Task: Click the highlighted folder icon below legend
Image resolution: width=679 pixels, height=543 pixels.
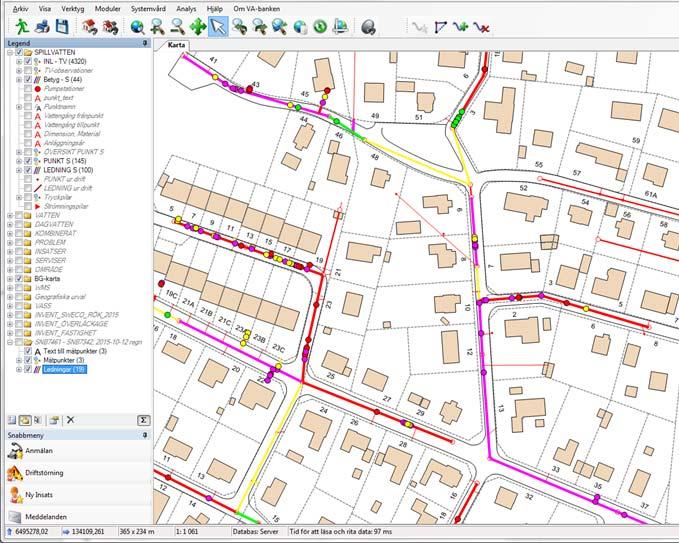Action: point(25,420)
